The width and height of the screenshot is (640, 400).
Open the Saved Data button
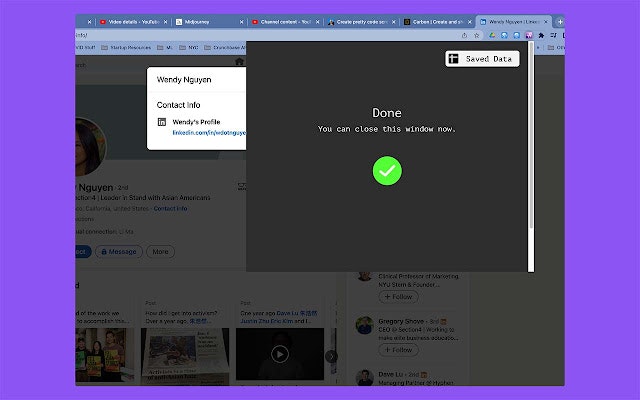(482, 59)
